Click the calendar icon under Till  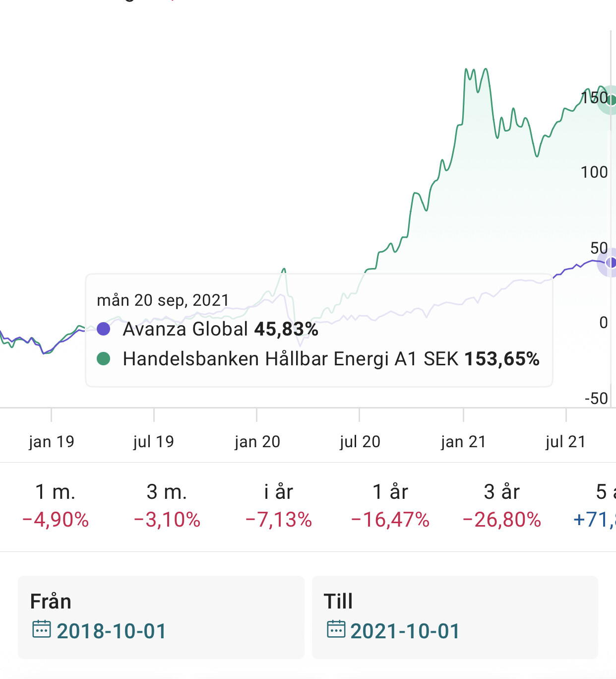point(336,629)
